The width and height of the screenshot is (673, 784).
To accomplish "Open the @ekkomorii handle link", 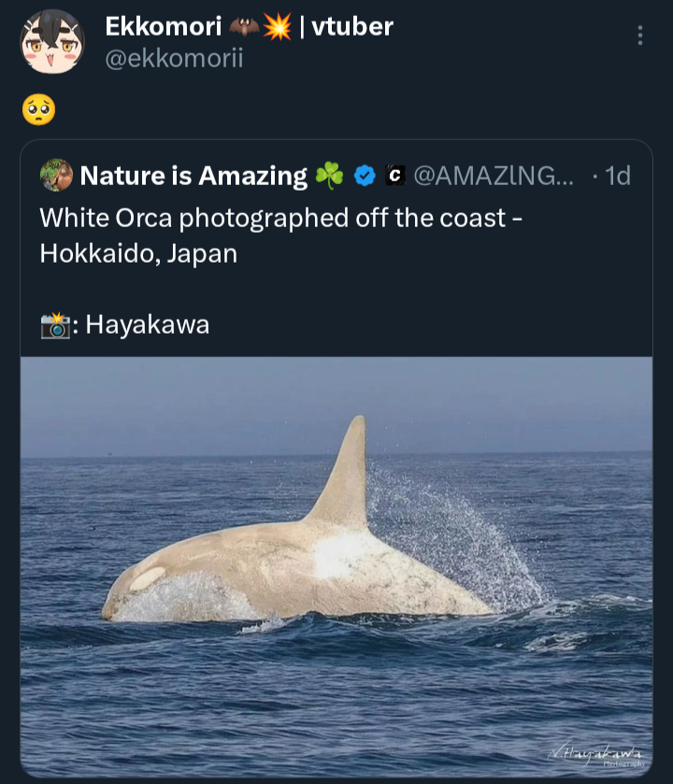I will tap(174, 58).
